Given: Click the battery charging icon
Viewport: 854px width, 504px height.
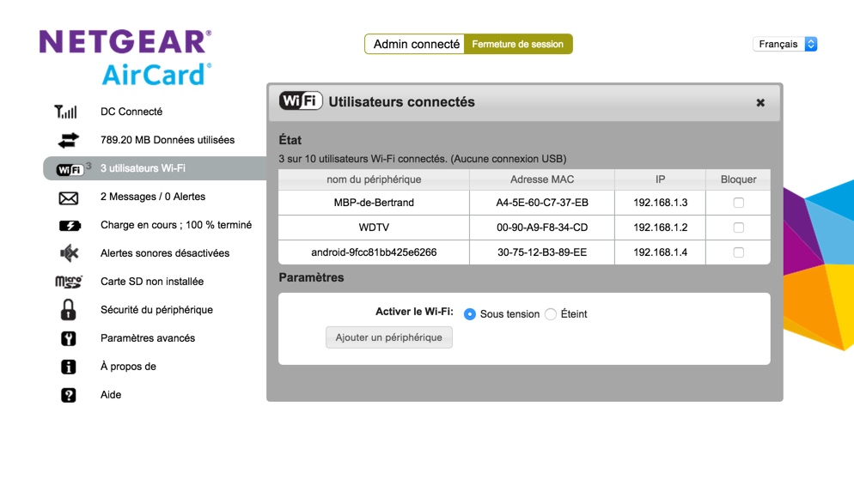Looking at the screenshot, I should (x=68, y=226).
